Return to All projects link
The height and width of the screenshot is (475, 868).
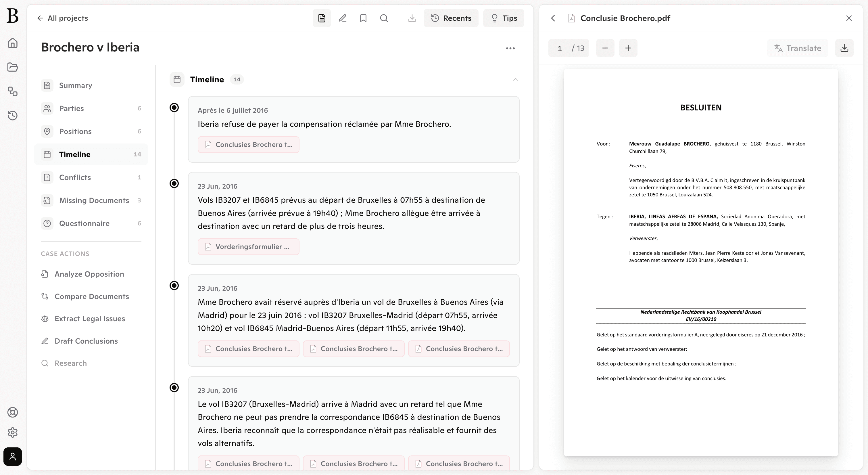(x=62, y=18)
